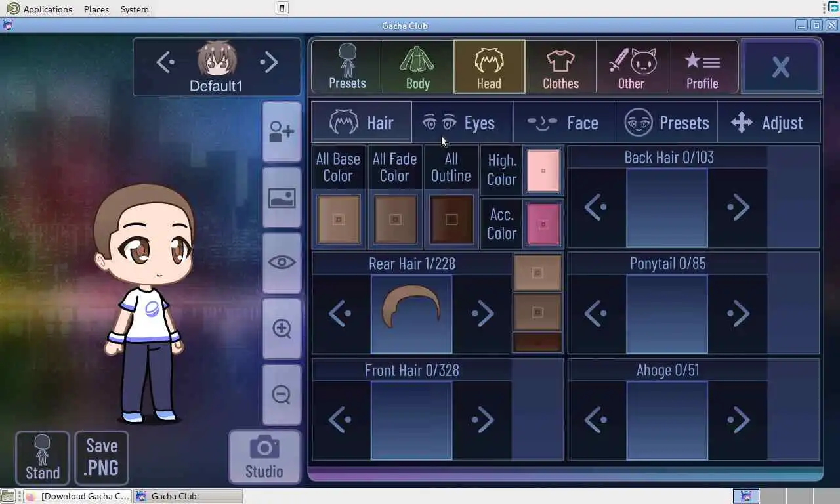Open the head Presets sub-tab
The width and height of the screenshot is (840, 504).
(667, 123)
